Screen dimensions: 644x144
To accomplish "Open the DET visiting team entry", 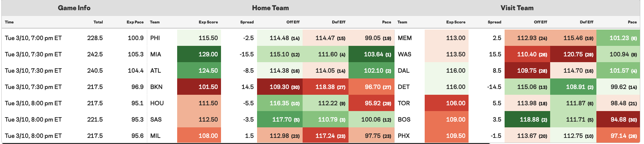I will pos(404,87).
